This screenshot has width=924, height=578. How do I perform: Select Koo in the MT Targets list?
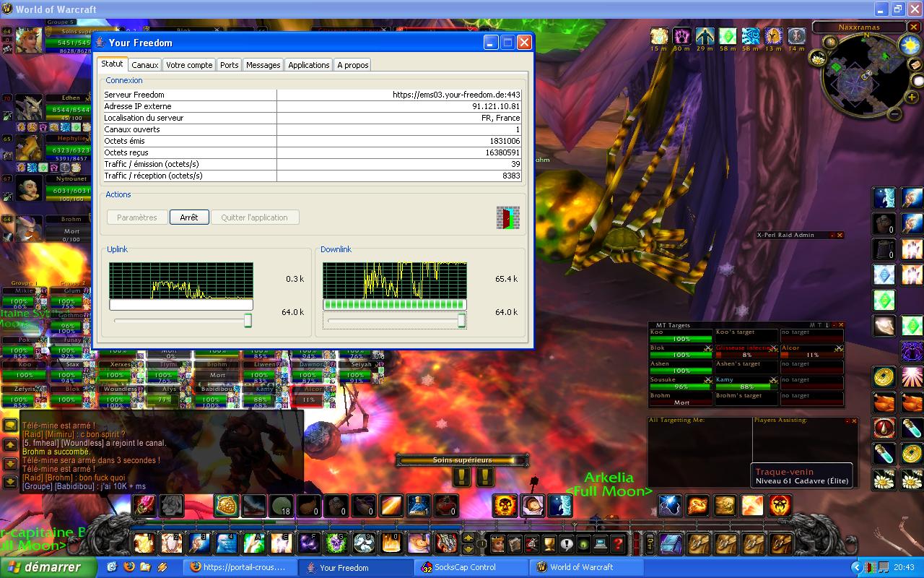681,336
